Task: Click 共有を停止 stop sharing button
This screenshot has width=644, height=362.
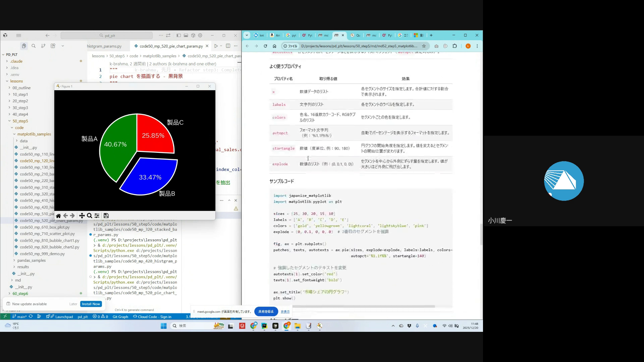Action: tap(266, 312)
